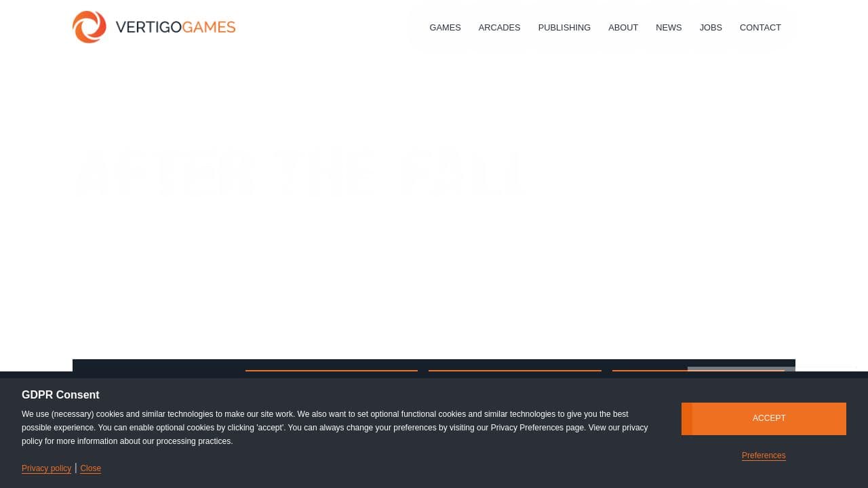Visit the ABOUT page

[x=623, y=28]
